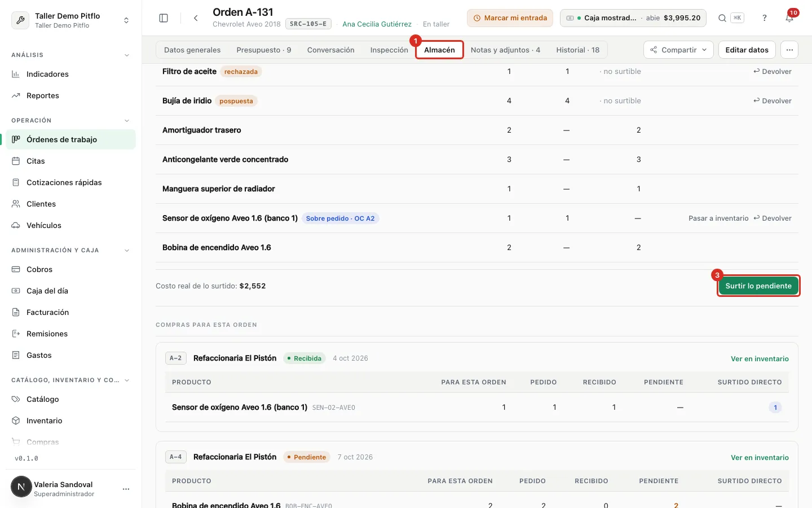Click Marcar mi entrada button
This screenshot has width=812, height=508.
pyautogui.click(x=510, y=18)
